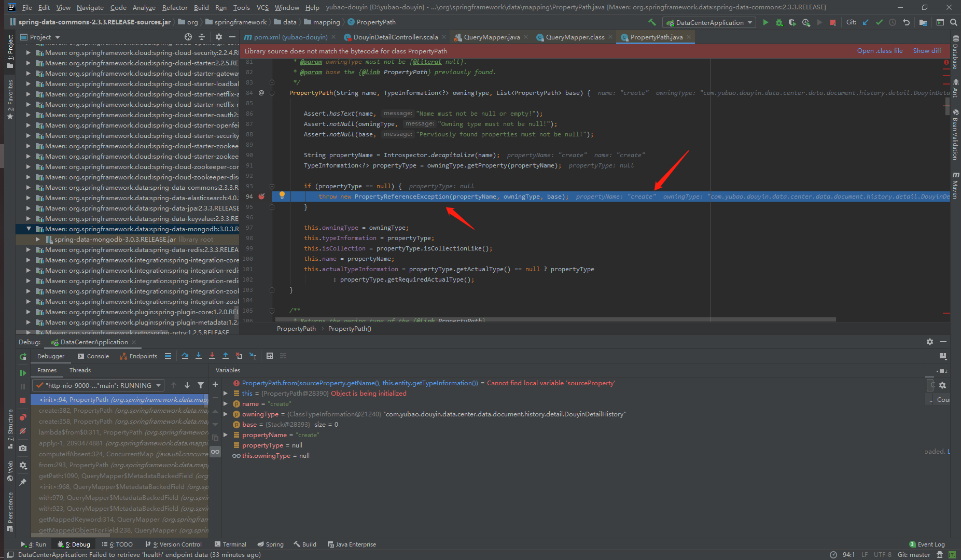Open the Event Log button
961x560 pixels.
tap(927, 544)
